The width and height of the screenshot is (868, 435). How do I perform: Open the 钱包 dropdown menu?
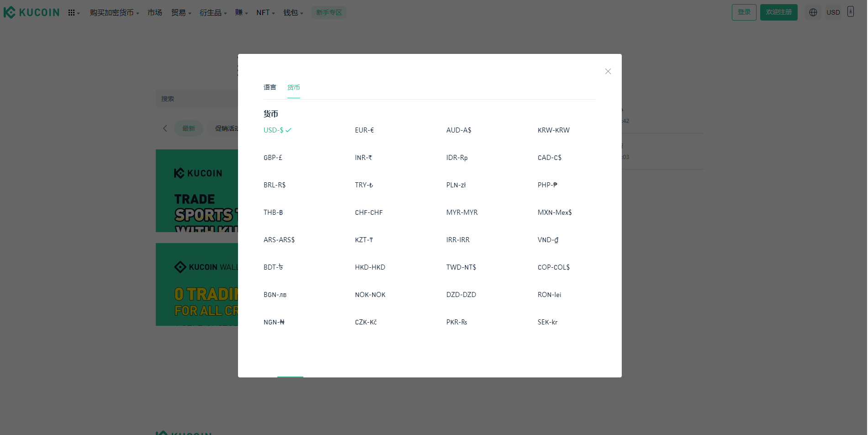(293, 13)
